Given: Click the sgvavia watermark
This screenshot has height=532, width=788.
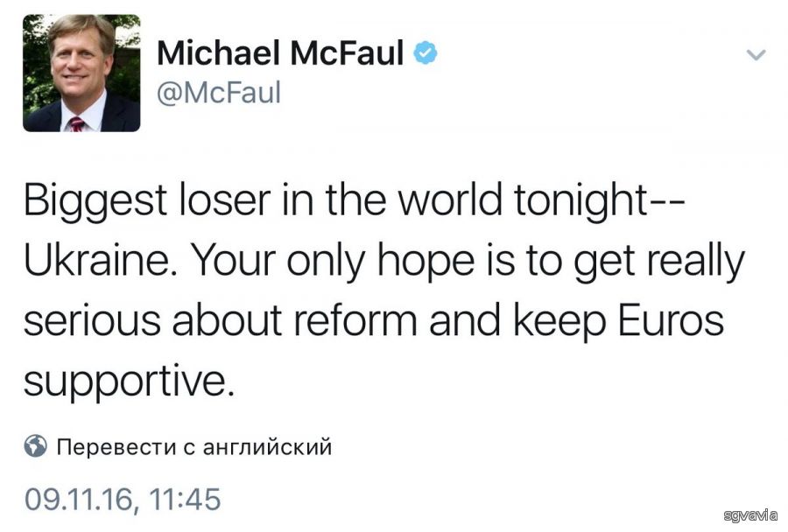Looking at the screenshot, I should tap(751, 515).
